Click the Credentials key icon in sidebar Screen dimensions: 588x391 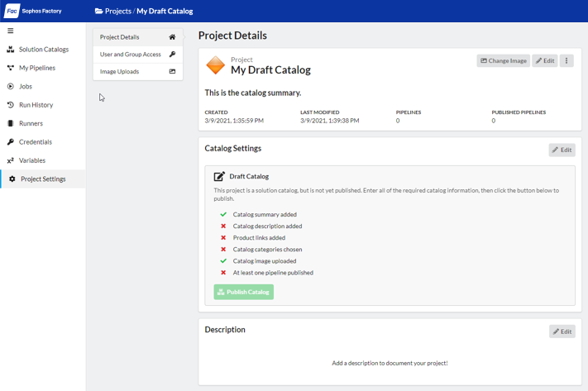click(11, 141)
